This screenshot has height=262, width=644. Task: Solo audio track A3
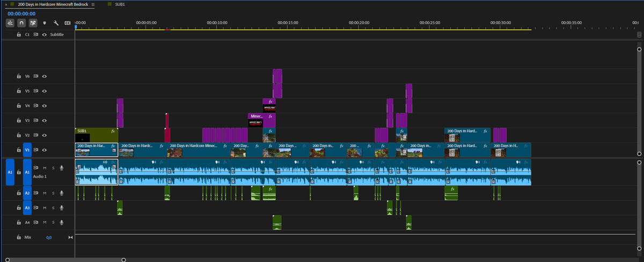(53, 207)
